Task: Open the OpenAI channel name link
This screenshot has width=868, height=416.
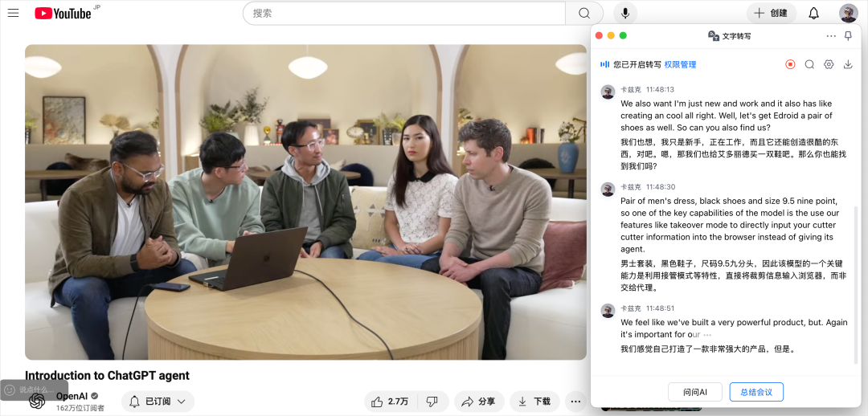Action: (72, 396)
